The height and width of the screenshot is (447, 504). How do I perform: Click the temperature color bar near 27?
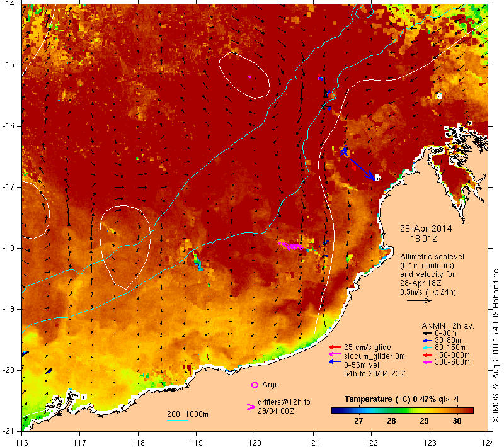(x=358, y=410)
